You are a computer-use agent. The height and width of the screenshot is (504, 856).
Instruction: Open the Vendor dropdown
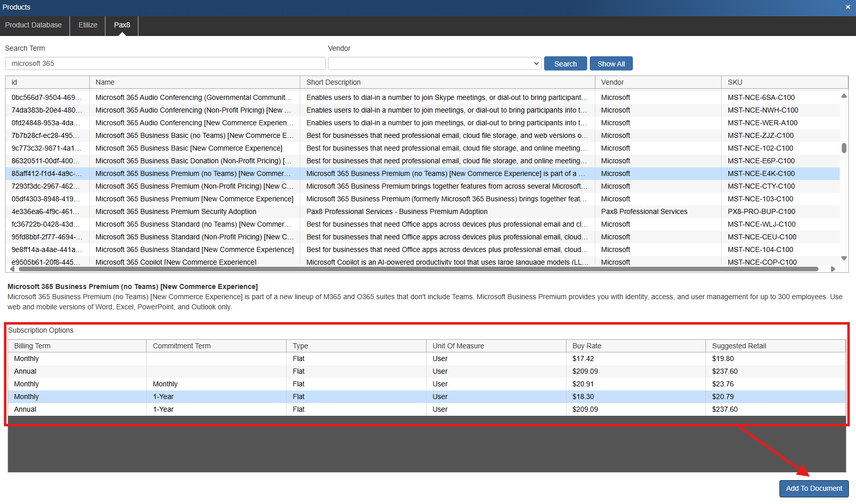(434, 63)
